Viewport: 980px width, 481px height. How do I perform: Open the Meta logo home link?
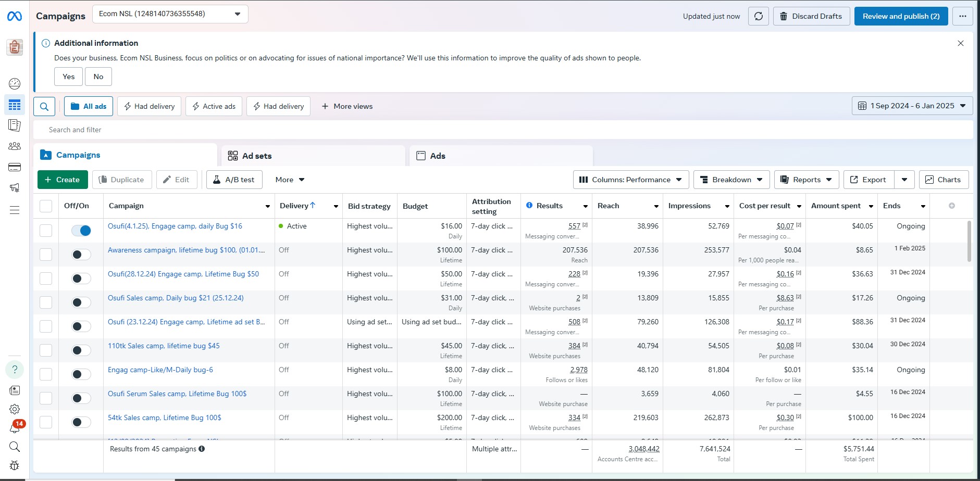pyautogui.click(x=15, y=16)
